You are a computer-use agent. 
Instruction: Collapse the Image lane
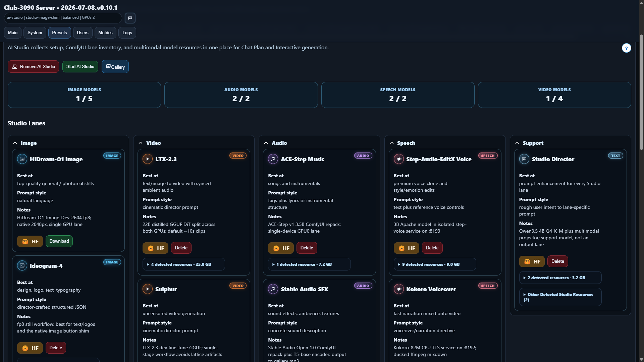click(15, 143)
